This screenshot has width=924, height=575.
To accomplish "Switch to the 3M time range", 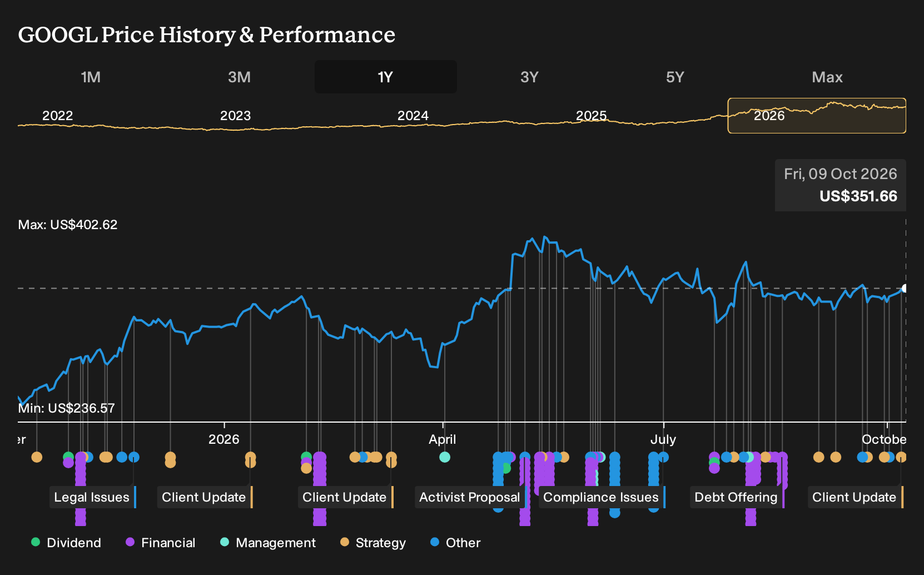I will click(239, 77).
